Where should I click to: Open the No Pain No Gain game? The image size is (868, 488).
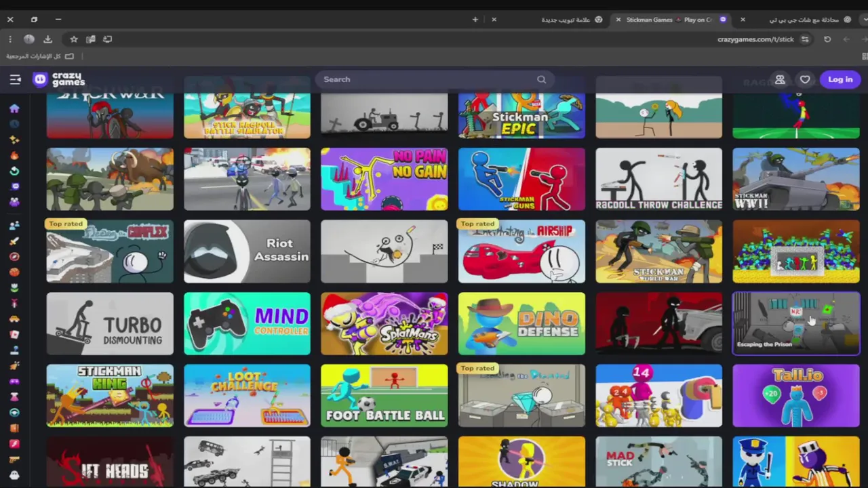click(x=384, y=179)
